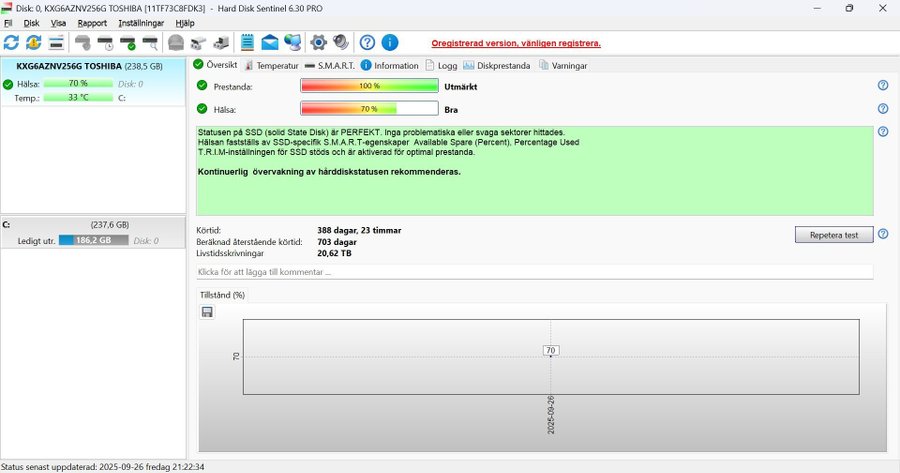This screenshot has height=473, width=900.
Task: Click the Hälsa 70% health bar
Action: click(x=369, y=109)
